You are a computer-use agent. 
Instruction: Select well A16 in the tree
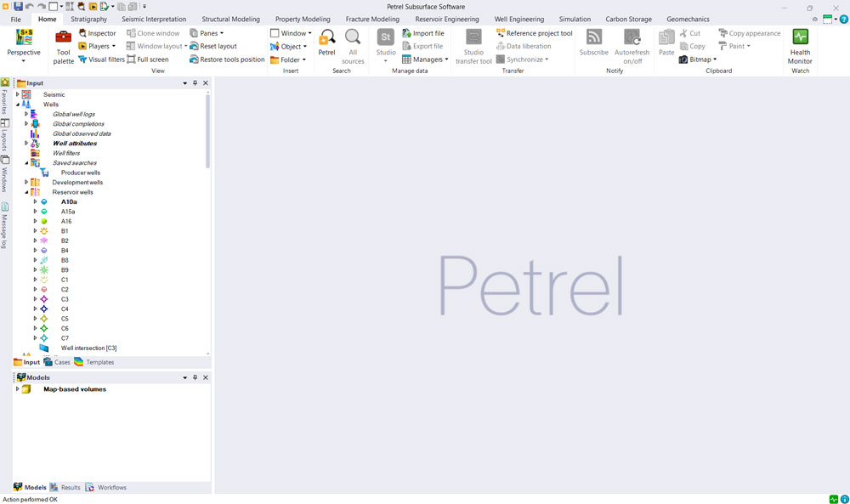tap(66, 221)
